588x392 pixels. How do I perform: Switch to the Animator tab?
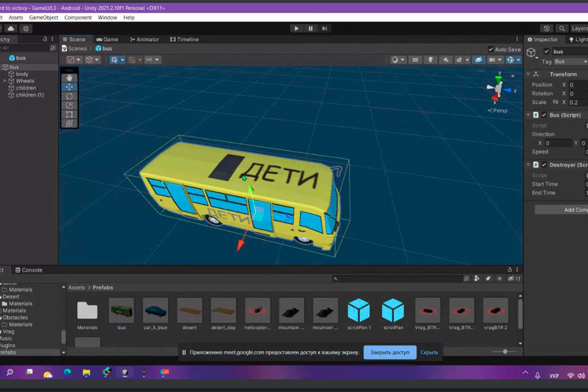[x=144, y=39]
